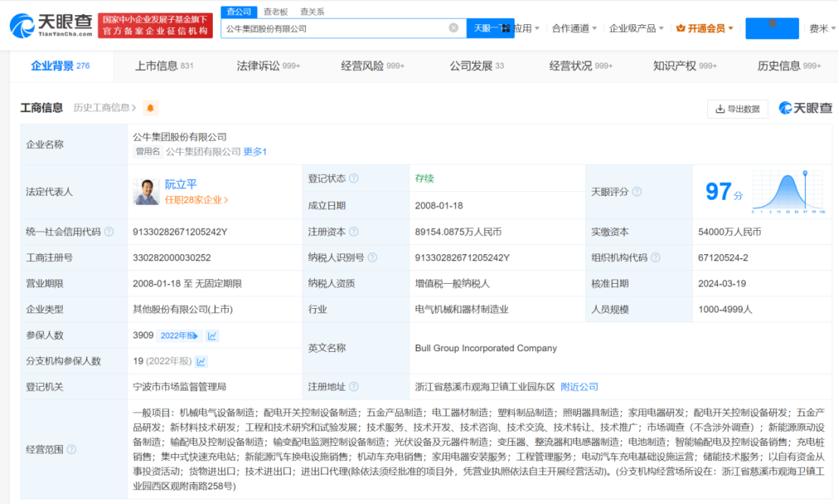
Task: Show trend chart icon for 分支机构参保人数
Action: tap(201, 361)
